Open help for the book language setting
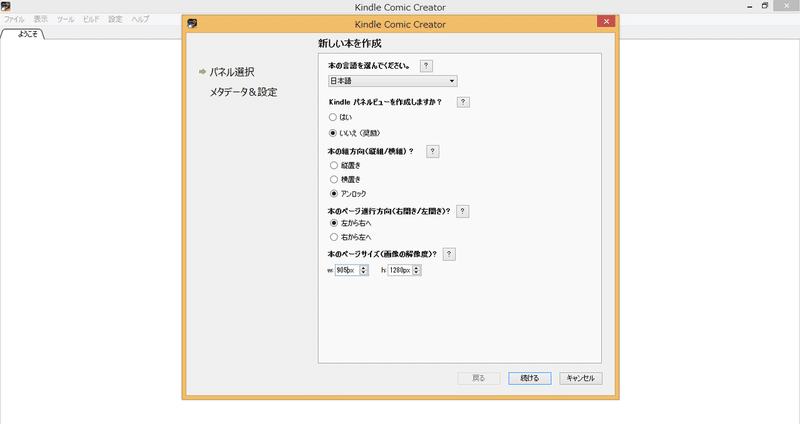 coord(426,66)
